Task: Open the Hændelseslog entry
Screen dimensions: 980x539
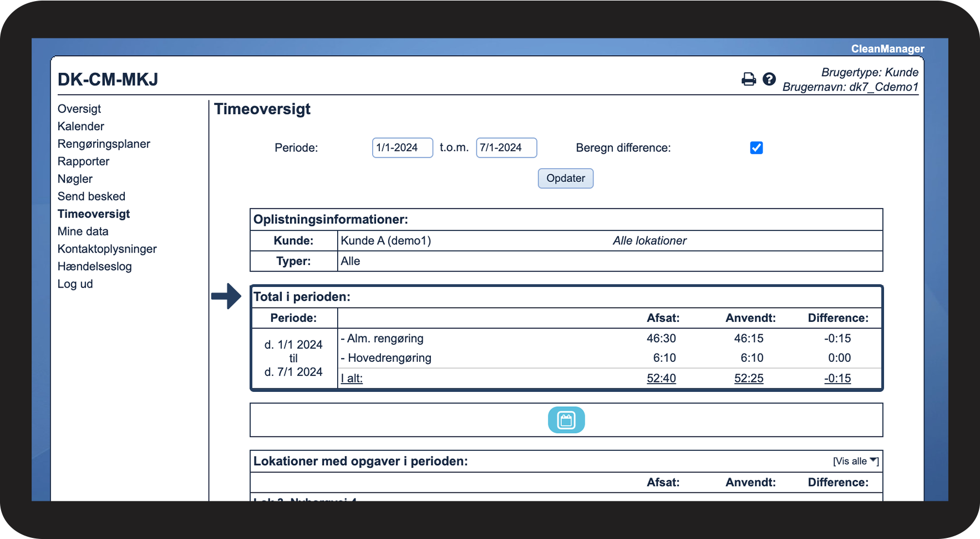Action: (95, 266)
